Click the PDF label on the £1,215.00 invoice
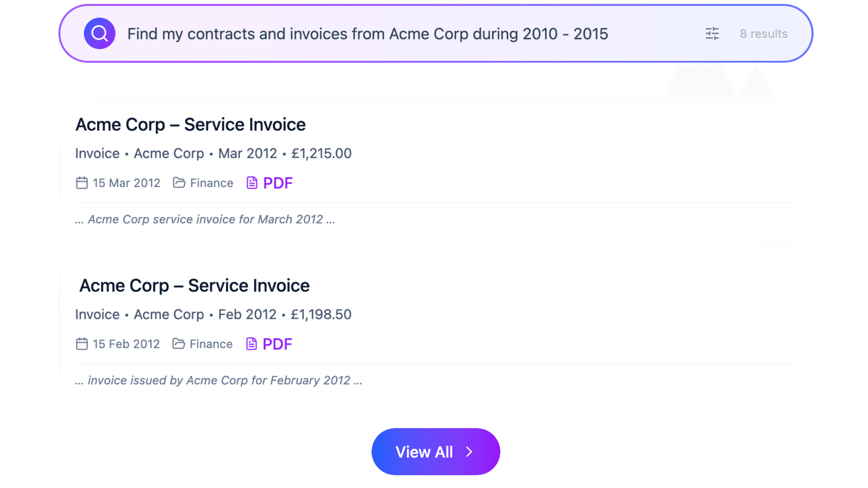 tap(278, 183)
